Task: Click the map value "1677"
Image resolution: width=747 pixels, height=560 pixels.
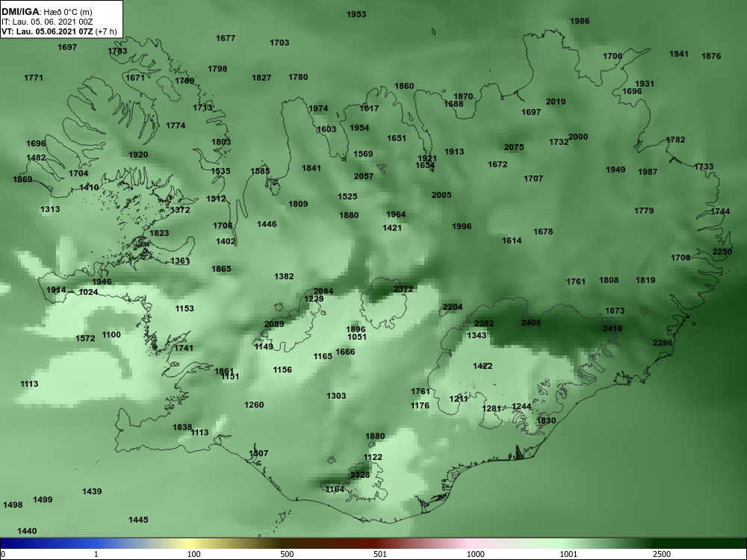Action: 226,39
